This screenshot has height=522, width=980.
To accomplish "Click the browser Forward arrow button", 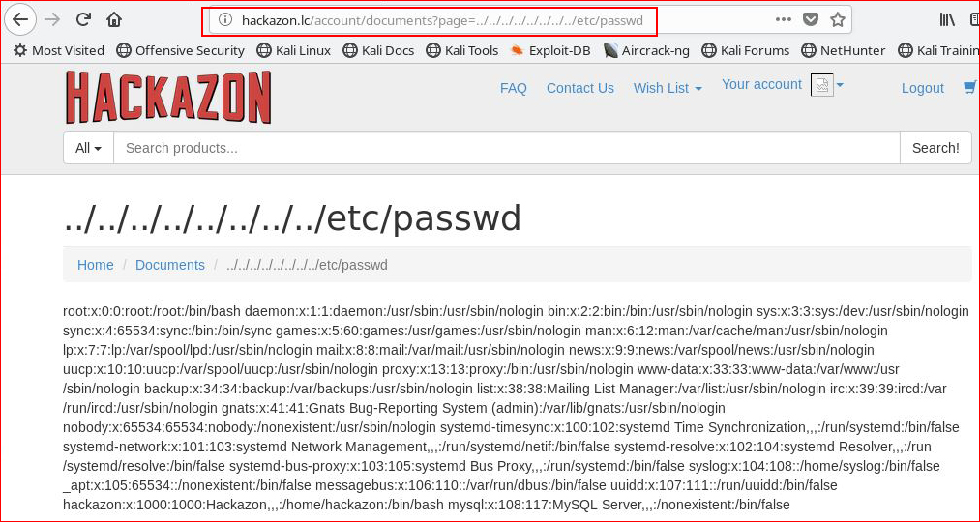I will (x=52, y=20).
